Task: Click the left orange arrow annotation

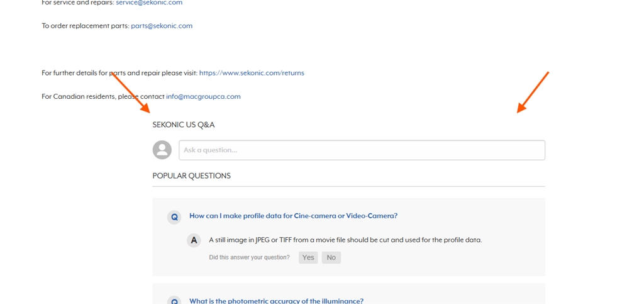Action: tap(131, 93)
